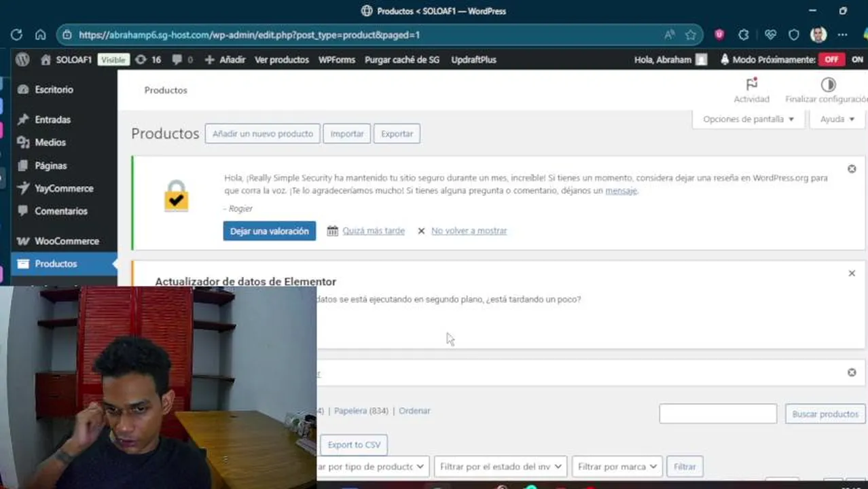Open filter by product type dropdown
Viewport: 868px width, 489px height.
click(372, 467)
